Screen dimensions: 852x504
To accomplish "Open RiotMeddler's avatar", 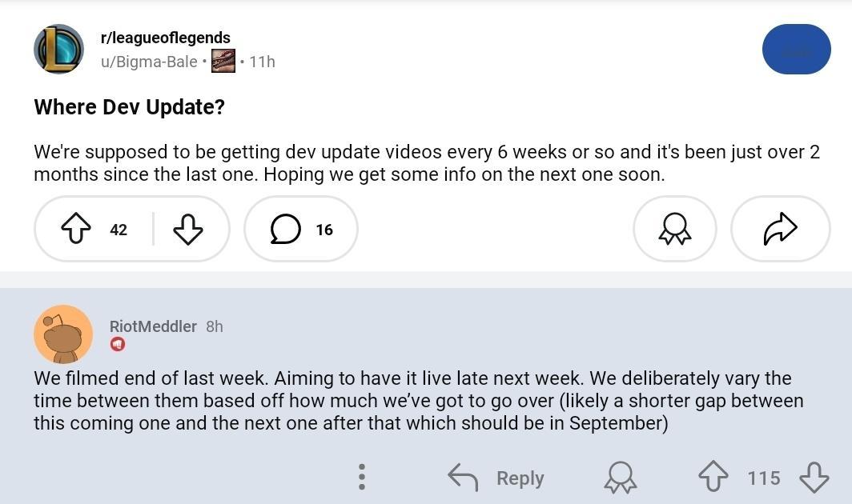I will tap(63, 334).
